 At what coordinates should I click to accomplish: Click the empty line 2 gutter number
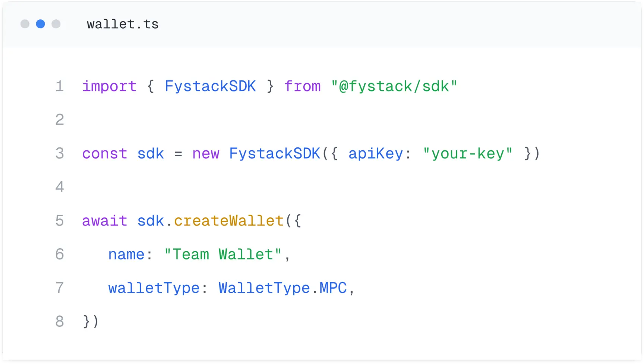click(x=60, y=120)
